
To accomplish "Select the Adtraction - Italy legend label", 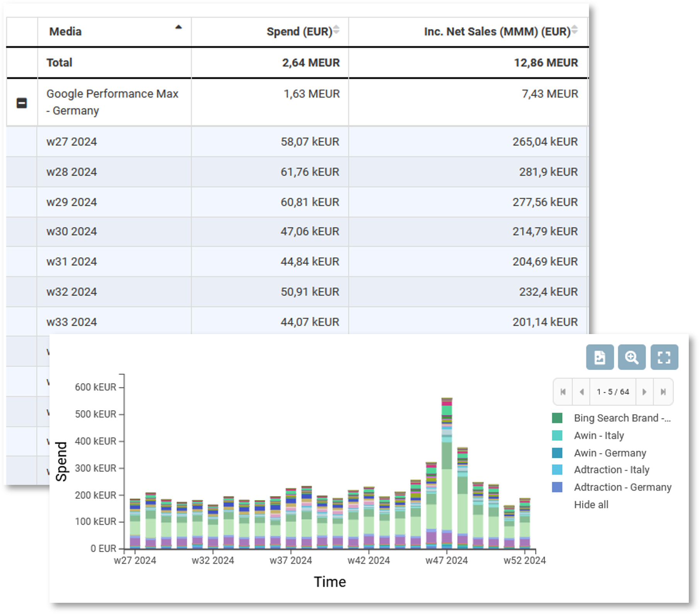I will coord(611,470).
